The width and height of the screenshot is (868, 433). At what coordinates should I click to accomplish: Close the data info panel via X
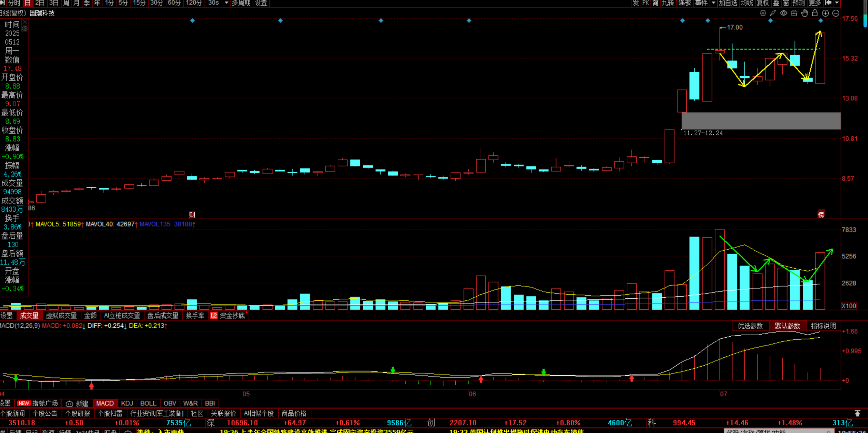25,22
